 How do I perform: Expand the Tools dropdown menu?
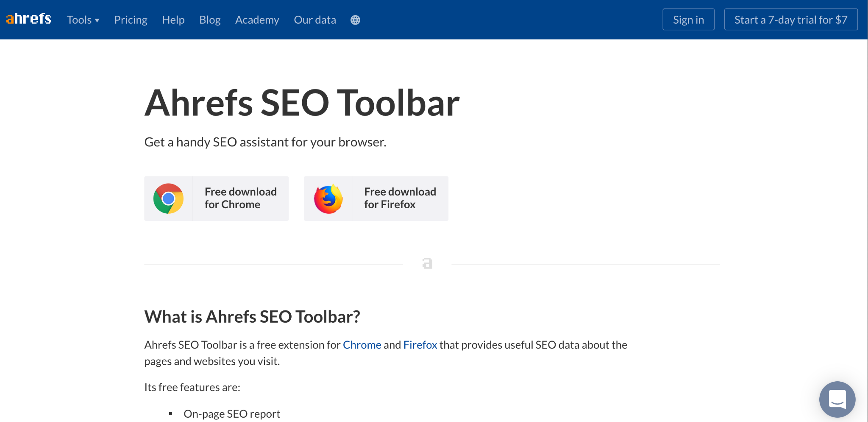83,20
